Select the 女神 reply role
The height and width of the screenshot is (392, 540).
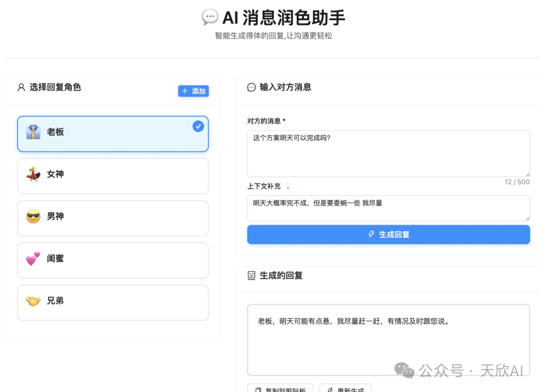click(112, 176)
